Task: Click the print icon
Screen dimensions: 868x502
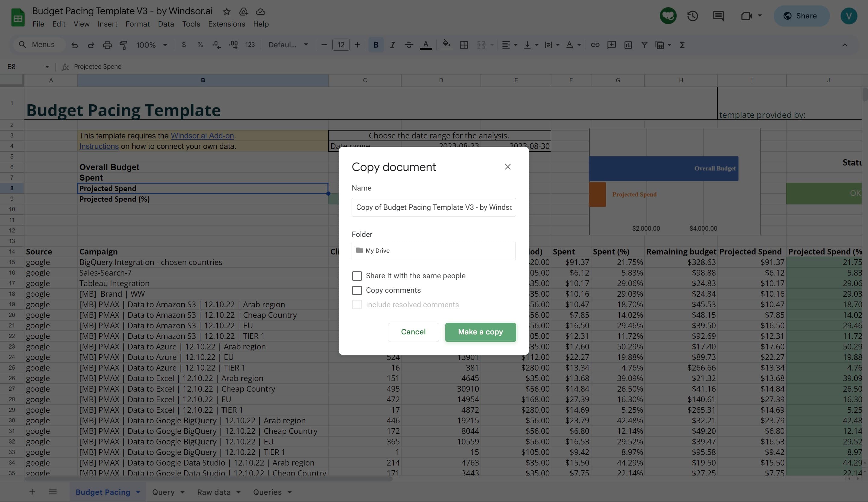Action: click(108, 45)
